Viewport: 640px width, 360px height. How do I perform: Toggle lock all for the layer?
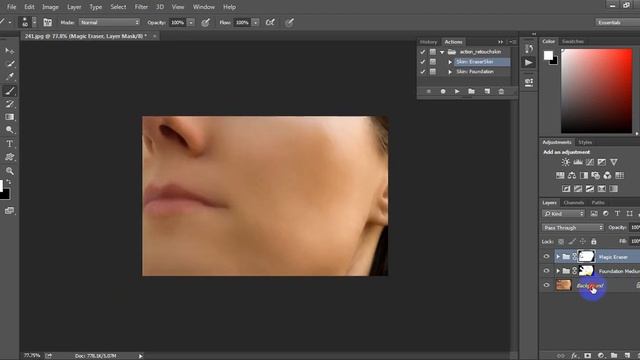coord(594,242)
